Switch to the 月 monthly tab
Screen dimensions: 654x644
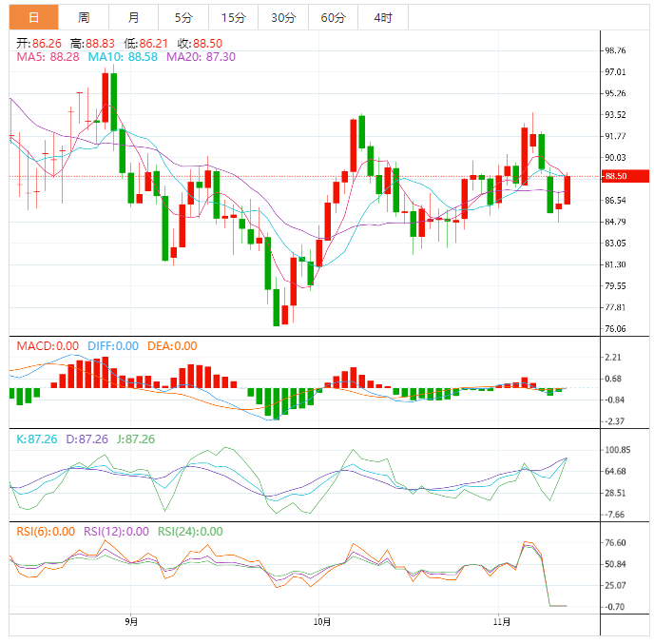(133, 17)
